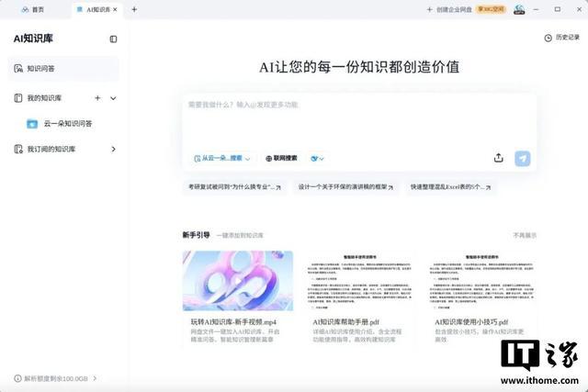This screenshot has height=392, width=588.
Task: Click file name 玩转AI知识库-新手视频.mp4
Action: click(x=233, y=322)
